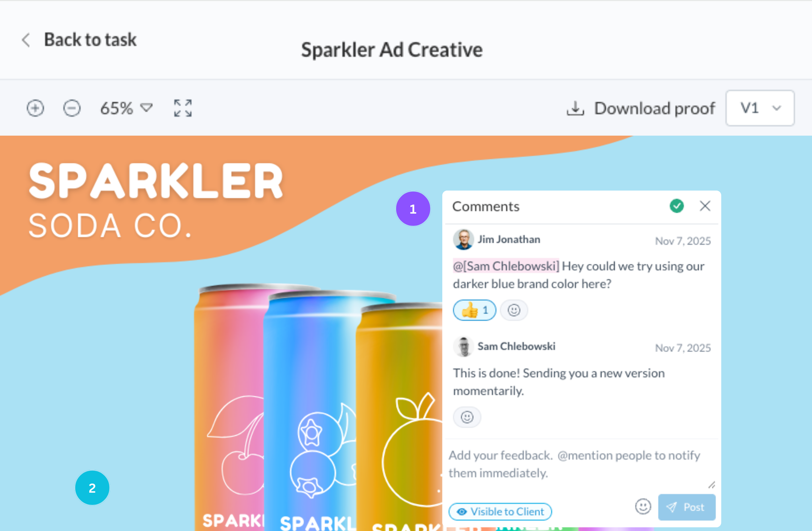Add emoji reaction to Sam Chlebowski's reply

click(467, 417)
